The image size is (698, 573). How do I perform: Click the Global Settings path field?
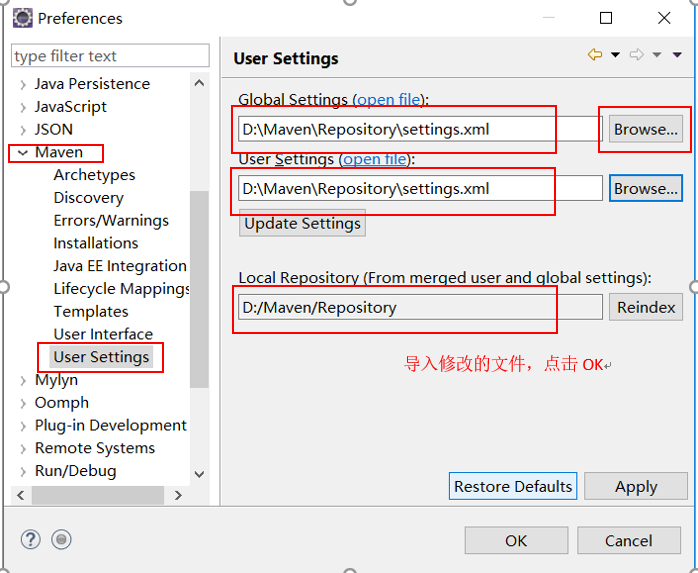(x=420, y=130)
